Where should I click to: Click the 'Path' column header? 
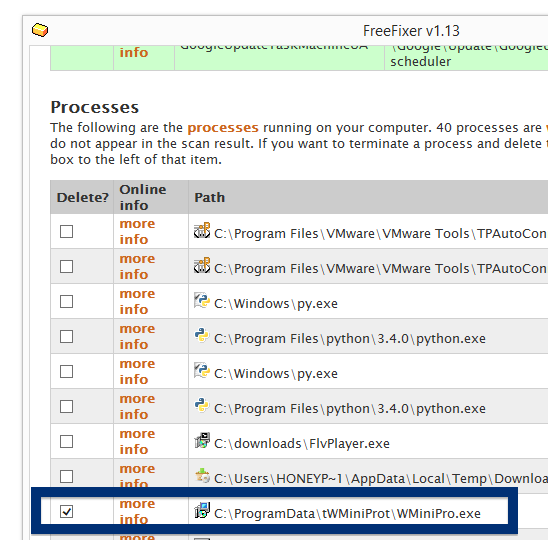(210, 197)
